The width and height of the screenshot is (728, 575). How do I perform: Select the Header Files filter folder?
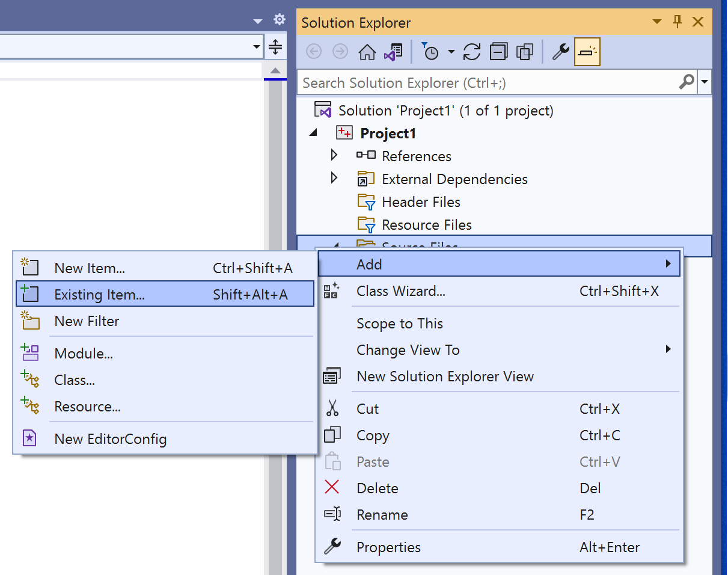coord(421,202)
